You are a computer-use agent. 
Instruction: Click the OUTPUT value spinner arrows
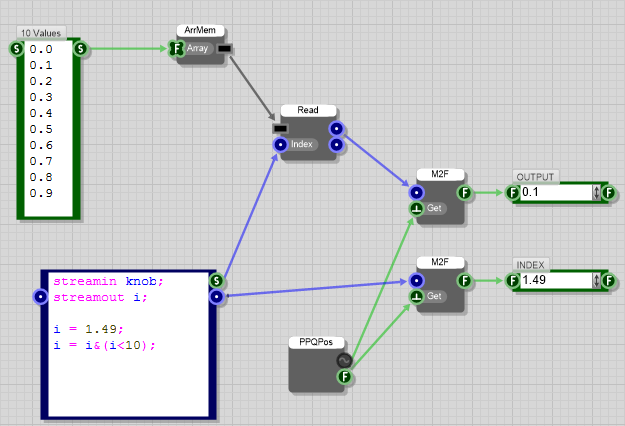597,193
